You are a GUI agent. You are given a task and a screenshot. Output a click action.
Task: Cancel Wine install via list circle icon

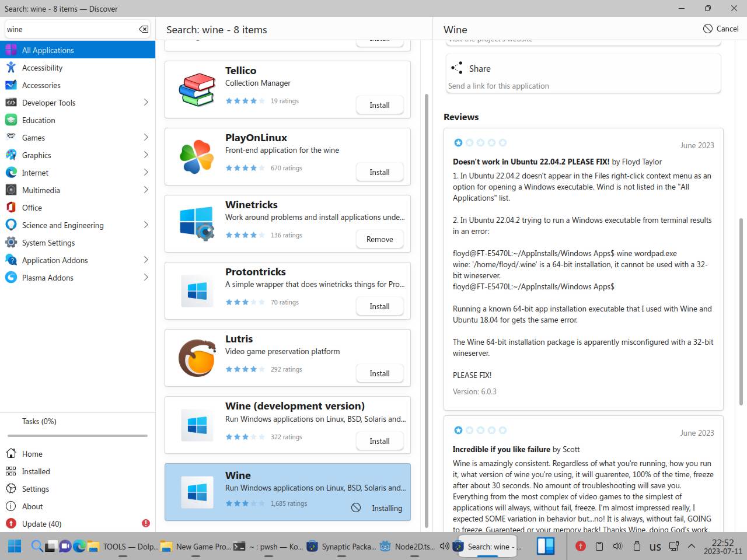(x=356, y=508)
